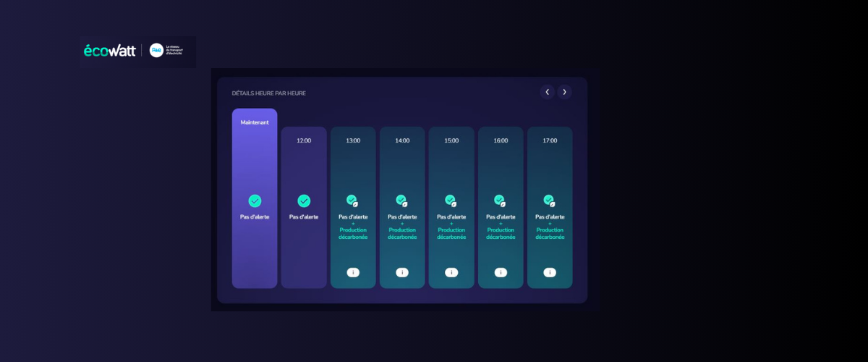The width and height of the screenshot is (868, 362).
Task: Open info button for 15:00
Action: (451, 272)
